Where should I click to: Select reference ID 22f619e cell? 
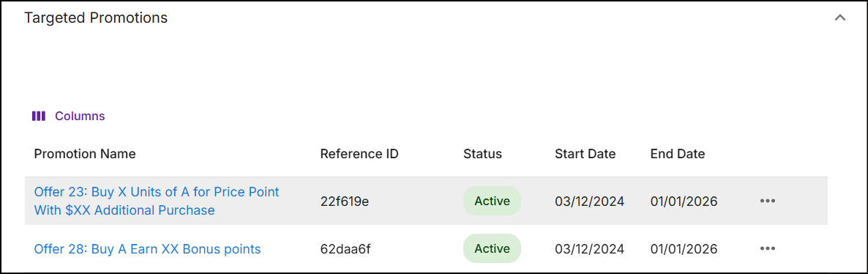345,201
